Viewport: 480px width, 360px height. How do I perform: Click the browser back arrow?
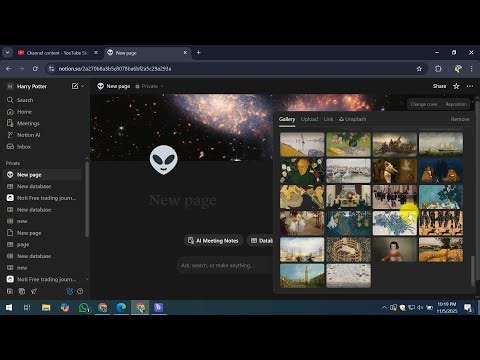8,69
